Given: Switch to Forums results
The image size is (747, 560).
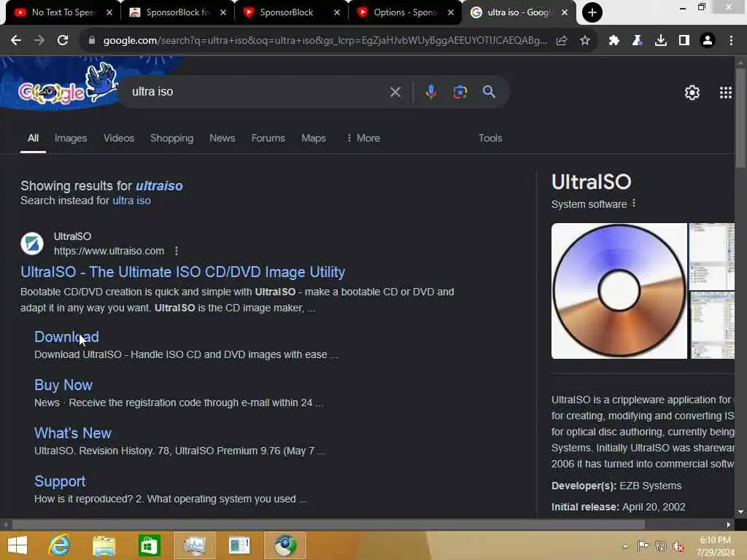Looking at the screenshot, I should [x=268, y=138].
